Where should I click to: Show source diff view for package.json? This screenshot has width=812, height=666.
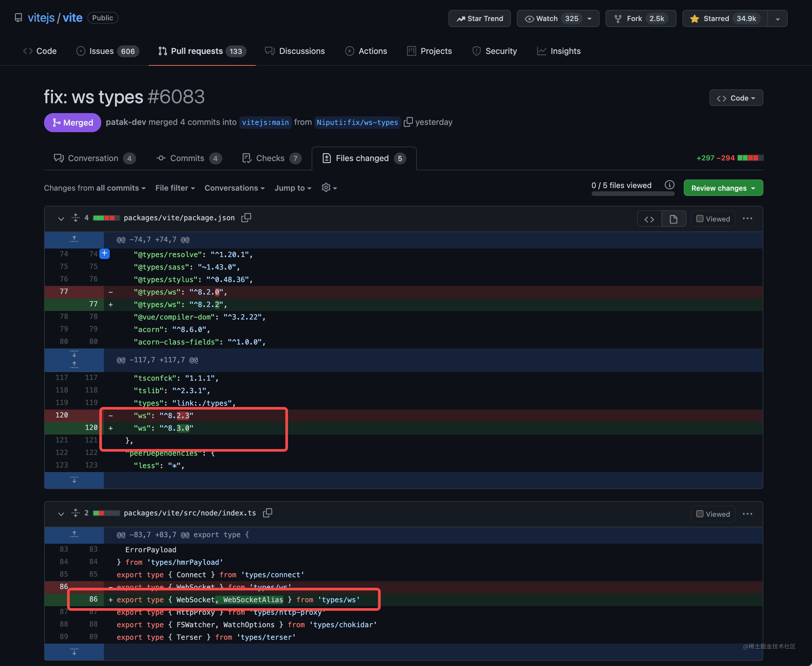(649, 219)
